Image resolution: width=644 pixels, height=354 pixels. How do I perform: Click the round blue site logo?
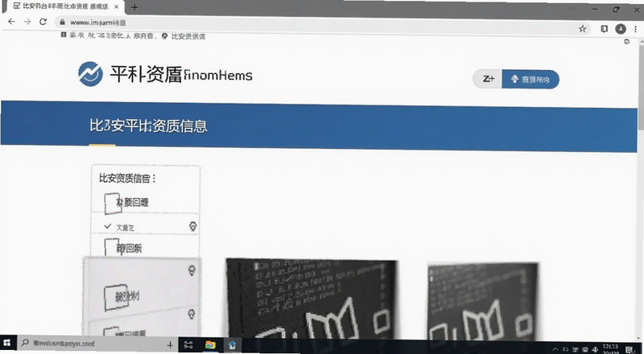(x=90, y=74)
